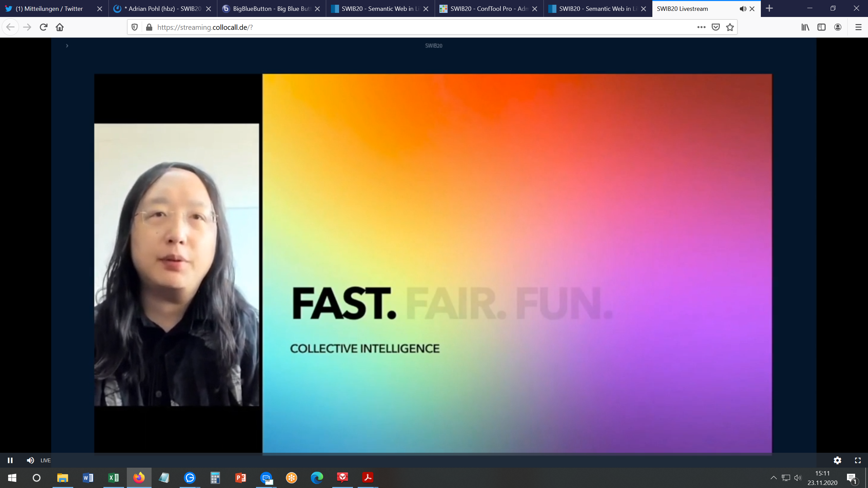Go to the browser home page
The image size is (868, 488).
pos(60,27)
